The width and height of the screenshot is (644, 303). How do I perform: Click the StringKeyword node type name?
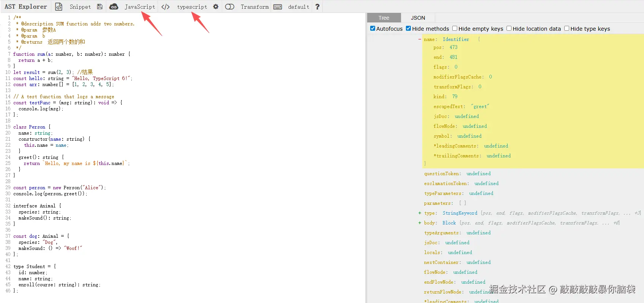click(460, 213)
